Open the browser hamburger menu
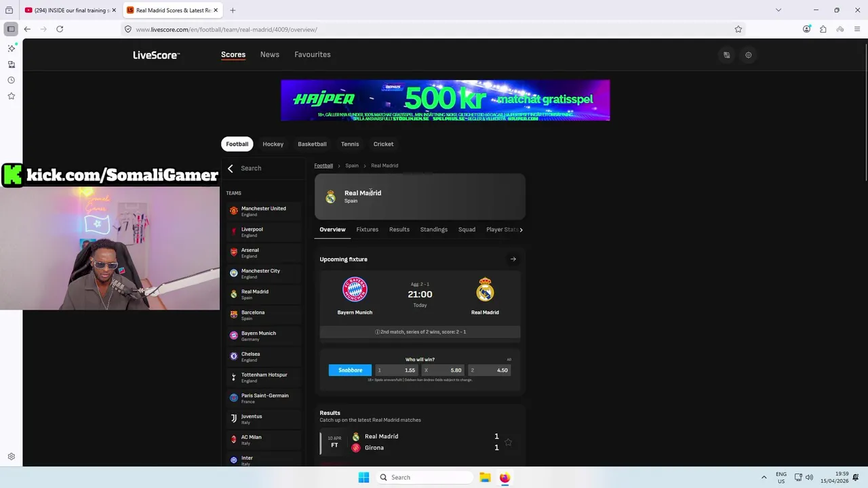This screenshot has height=488, width=868. pyautogui.click(x=858, y=29)
